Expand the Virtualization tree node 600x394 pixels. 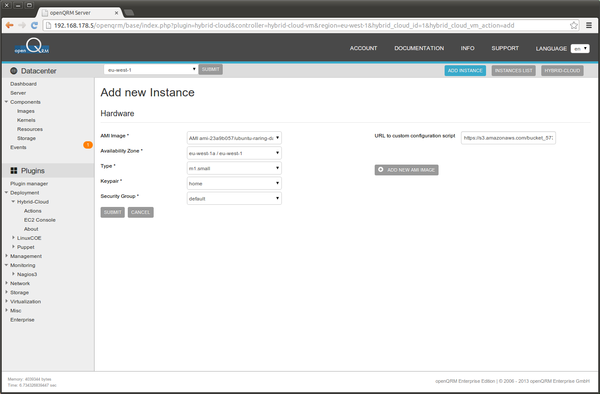click(x=7, y=301)
